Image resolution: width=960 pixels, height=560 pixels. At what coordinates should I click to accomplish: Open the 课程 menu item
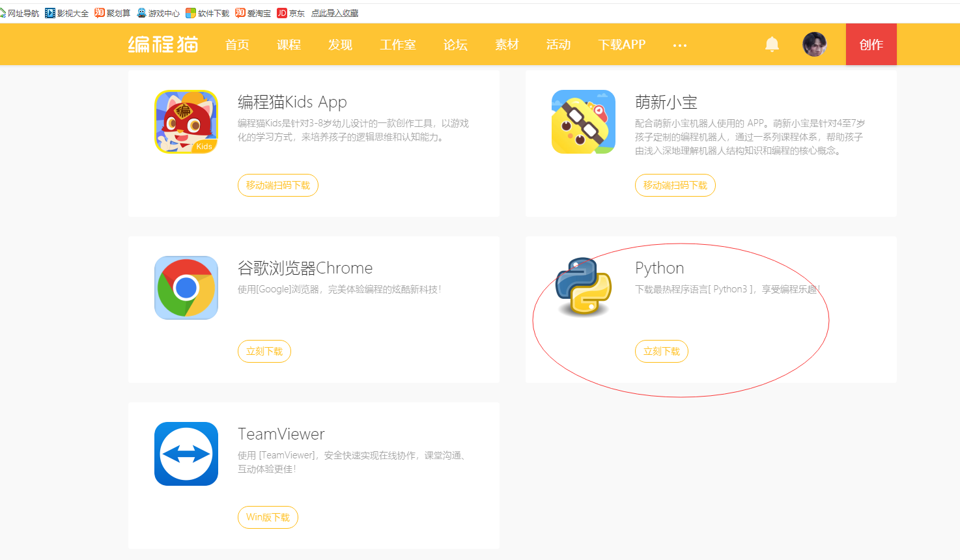point(289,45)
